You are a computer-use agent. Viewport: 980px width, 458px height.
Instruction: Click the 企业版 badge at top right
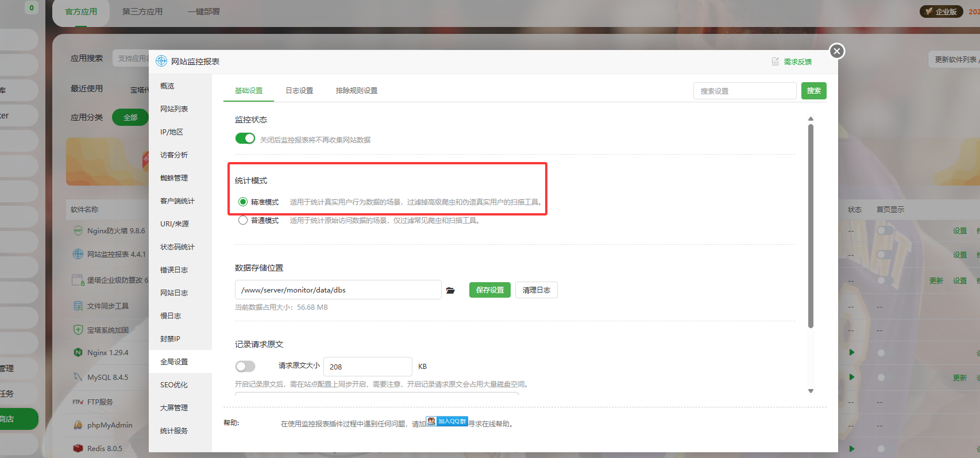[x=941, y=11]
